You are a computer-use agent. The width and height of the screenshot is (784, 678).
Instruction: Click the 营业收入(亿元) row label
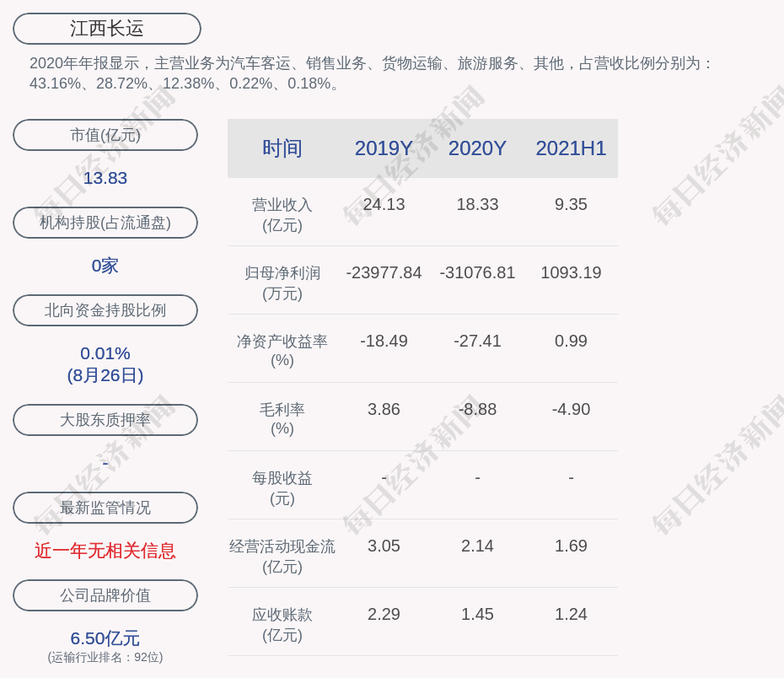tap(282, 215)
